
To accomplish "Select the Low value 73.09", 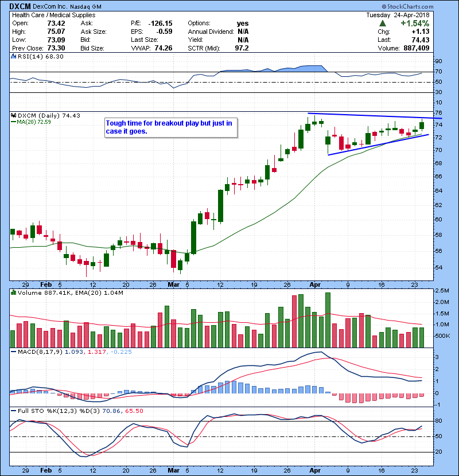I will click(x=56, y=40).
